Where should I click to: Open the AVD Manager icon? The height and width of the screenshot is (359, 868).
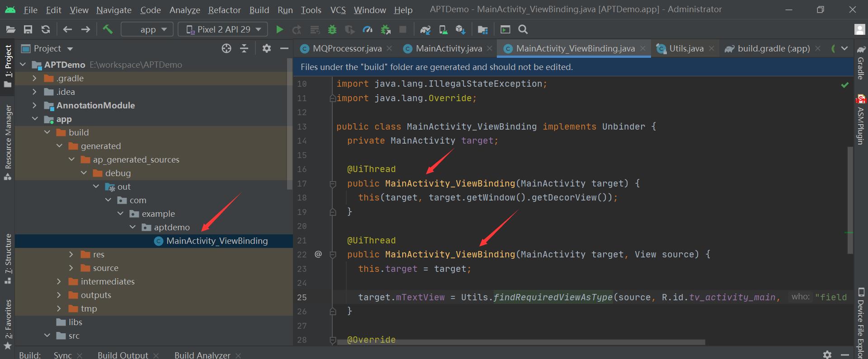coord(443,30)
